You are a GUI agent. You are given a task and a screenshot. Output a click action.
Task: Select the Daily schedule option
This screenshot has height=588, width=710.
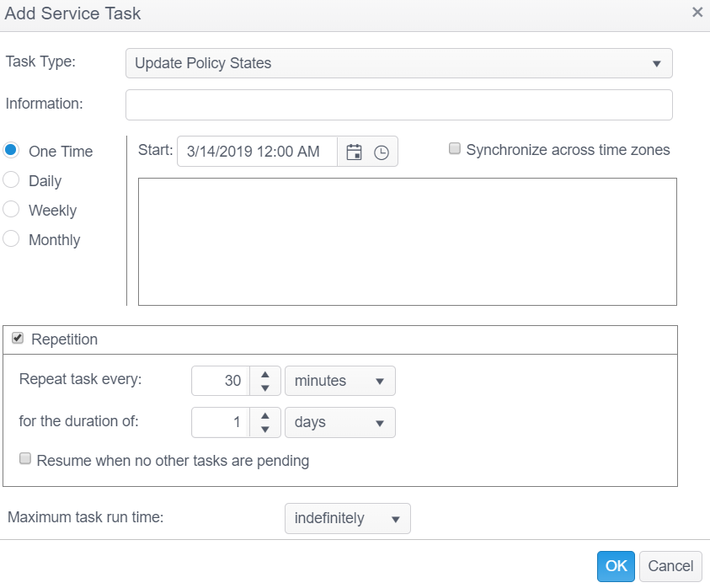[12, 180]
